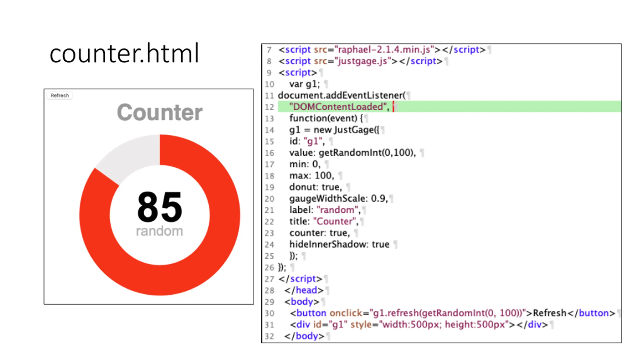Click the random label under the value

[x=159, y=231]
